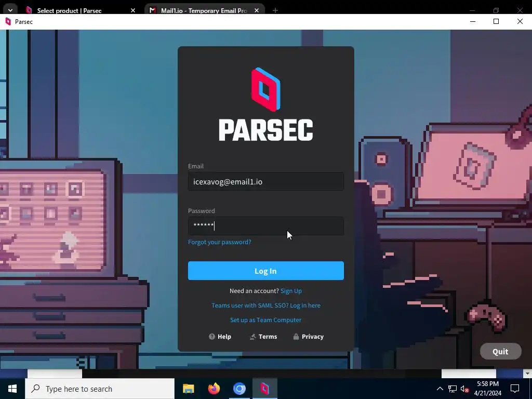Open the Privacy link
The width and height of the screenshot is (532, 399).
coord(309,337)
